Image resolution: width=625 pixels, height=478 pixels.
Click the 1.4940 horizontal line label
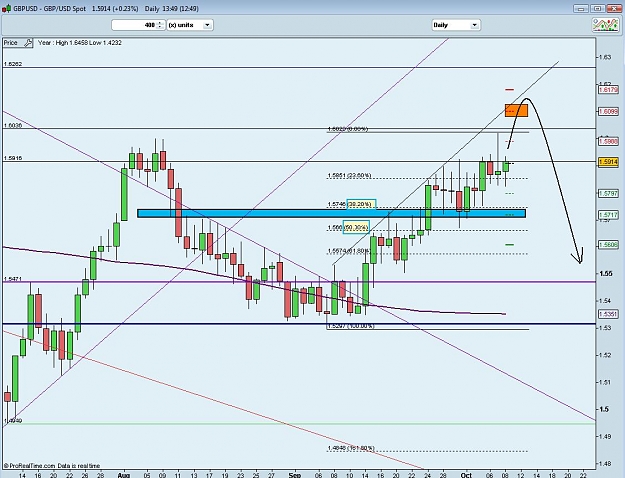pyautogui.click(x=13, y=421)
